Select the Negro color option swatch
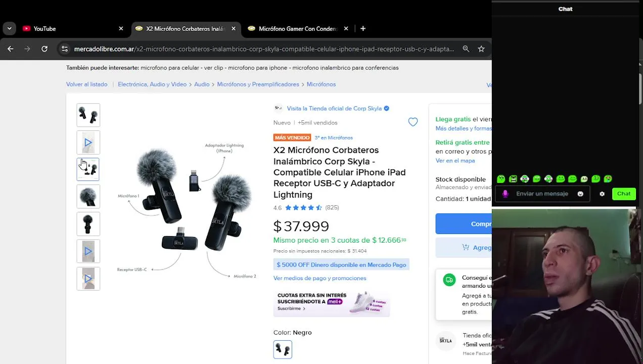Screen dimensions: 643x364 coord(283,349)
